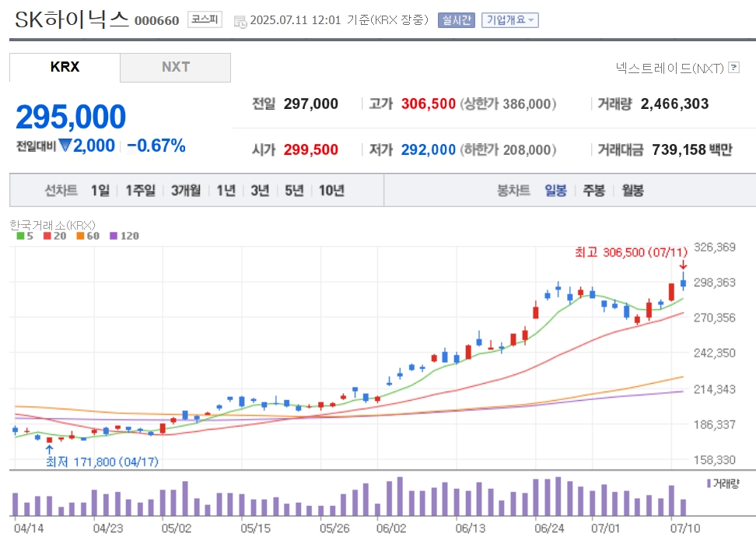Click the calendar icon beside the timestamp
Screen dimensions: 756x555
click(240, 22)
